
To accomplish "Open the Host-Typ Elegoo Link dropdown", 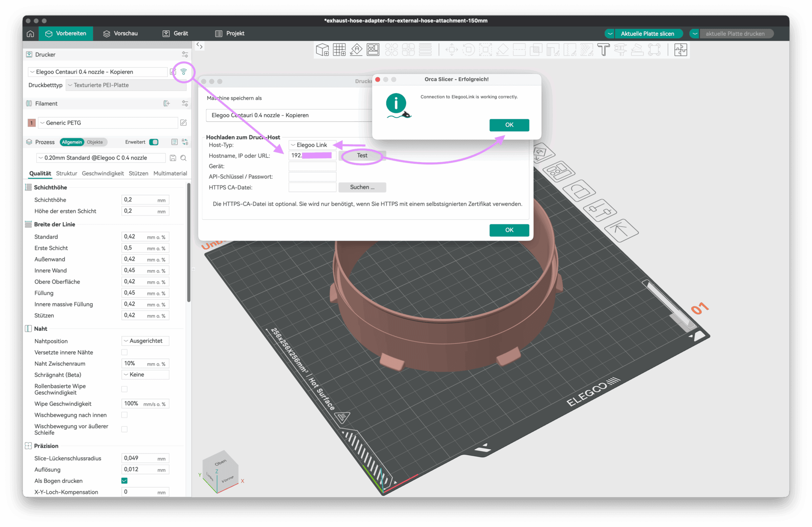I will [x=312, y=145].
